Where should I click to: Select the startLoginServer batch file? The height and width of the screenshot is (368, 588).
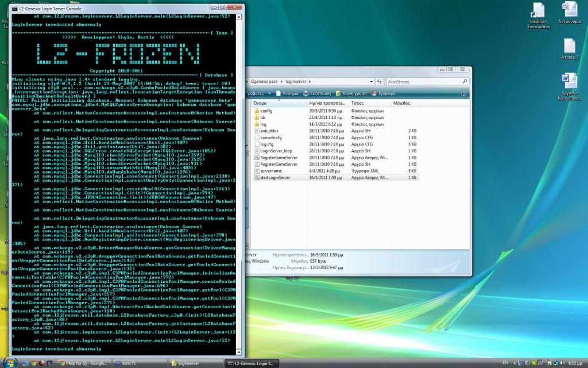coord(275,178)
